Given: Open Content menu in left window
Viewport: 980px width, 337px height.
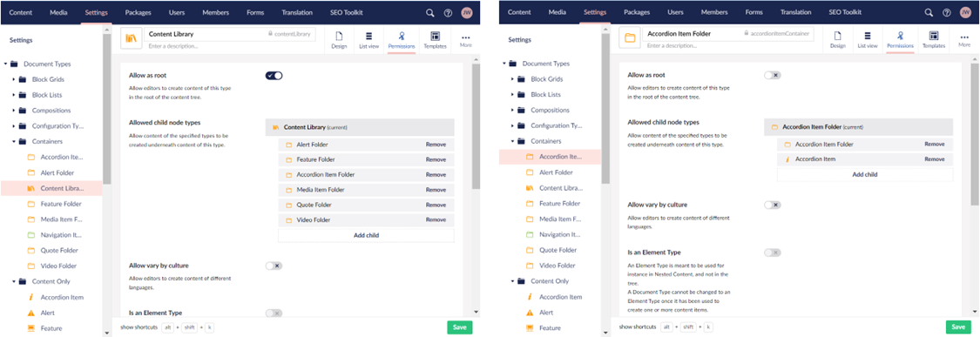Looking at the screenshot, I should click(21, 12).
